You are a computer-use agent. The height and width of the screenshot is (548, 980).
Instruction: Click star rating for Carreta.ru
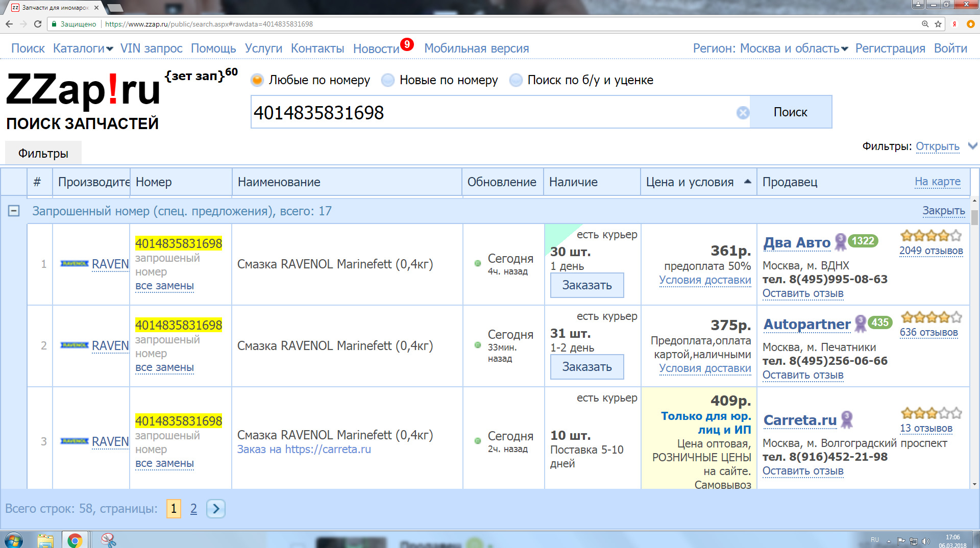point(931,413)
